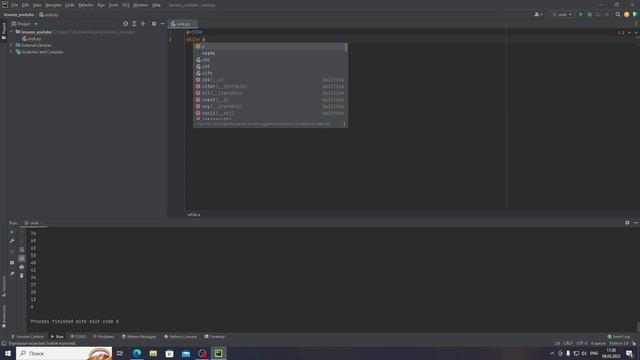Open Python Console tool window
Viewport: 640px width, 360px height.
(180, 337)
